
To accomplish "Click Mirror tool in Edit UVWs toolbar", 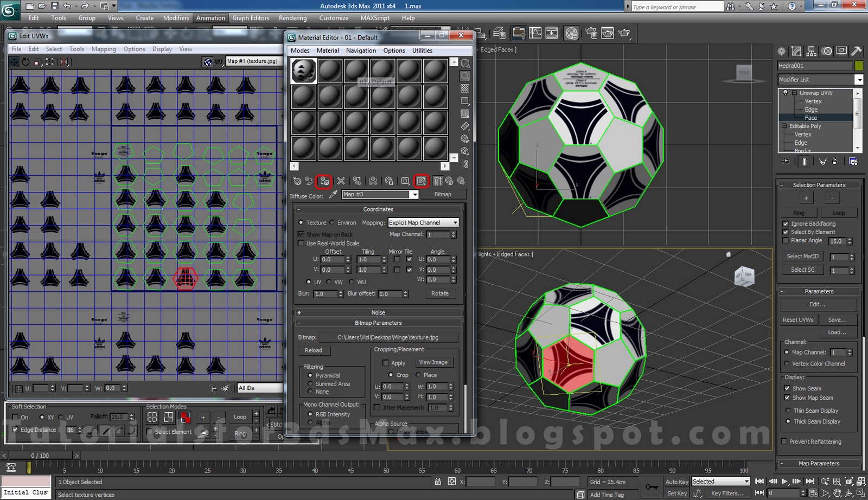I will point(64,62).
